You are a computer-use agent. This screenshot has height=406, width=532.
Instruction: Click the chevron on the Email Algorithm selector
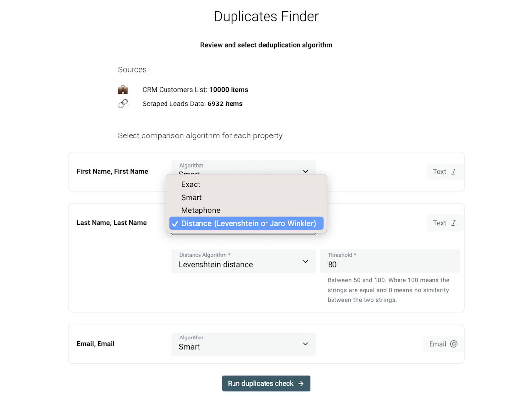click(305, 344)
